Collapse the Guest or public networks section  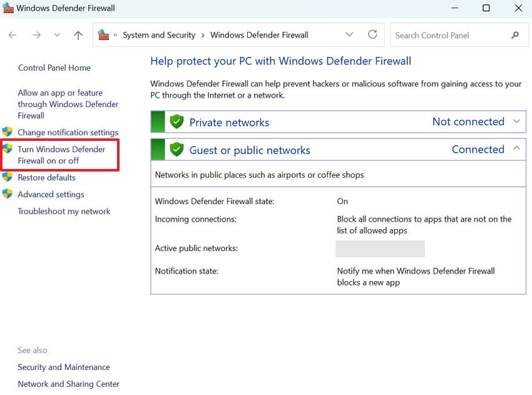pyautogui.click(x=517, y=149)
